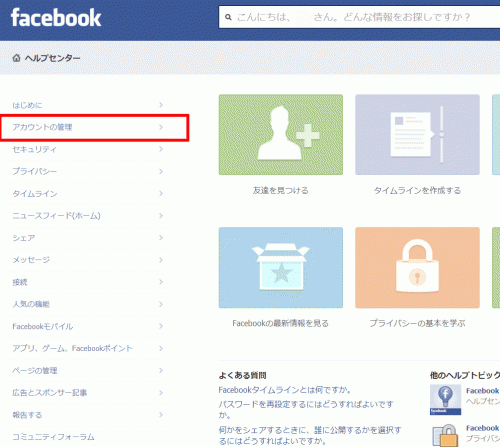Open FAQ about choosing share audience
Image resolution: width=500 pixels, height=447 pixels.
pos(310,436)
